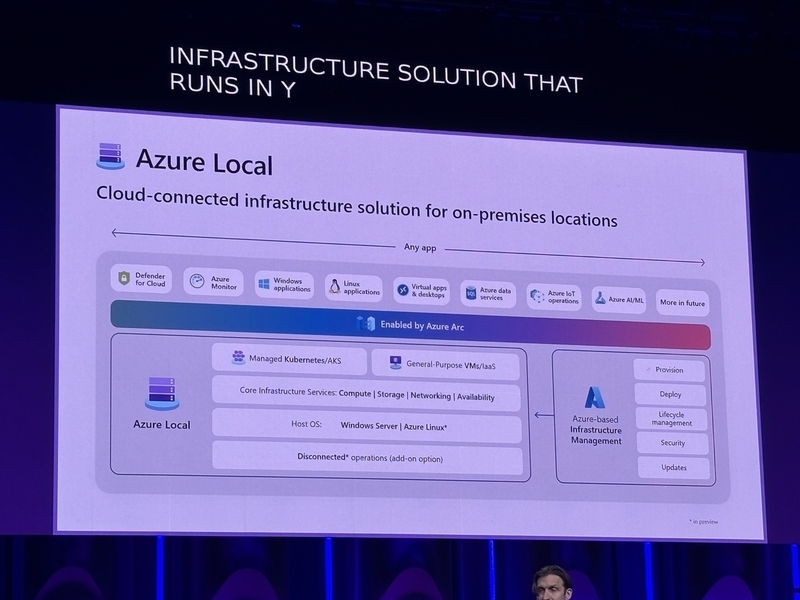Image resolution: width=800 pixels, height=600 pixels.
Task: Click the Azure data services SQL icon
Action: (x=471, y=293)
